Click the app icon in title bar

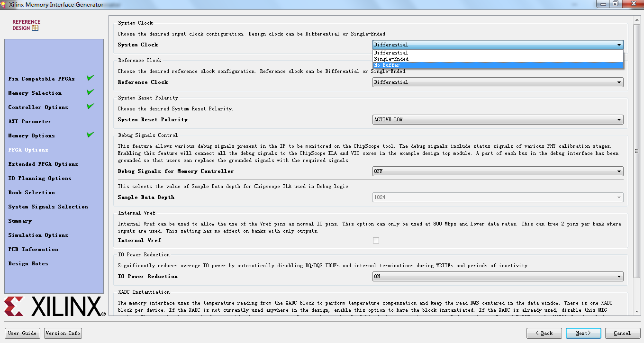(x=4, y=4)
